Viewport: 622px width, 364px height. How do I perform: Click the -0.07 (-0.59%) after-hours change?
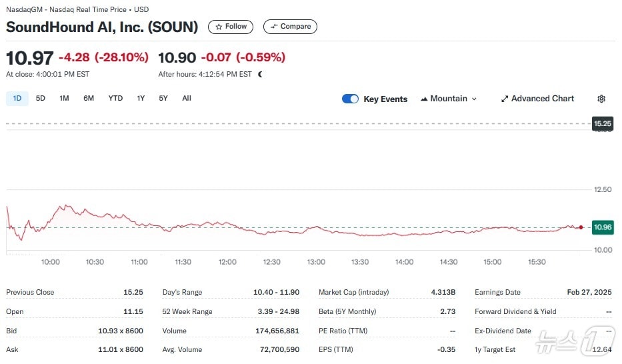(243, 57)
